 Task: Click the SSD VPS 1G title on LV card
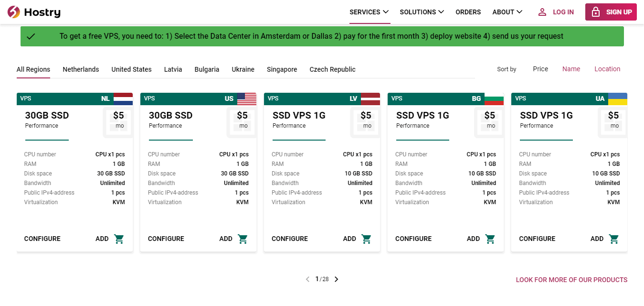click(299, 115)
